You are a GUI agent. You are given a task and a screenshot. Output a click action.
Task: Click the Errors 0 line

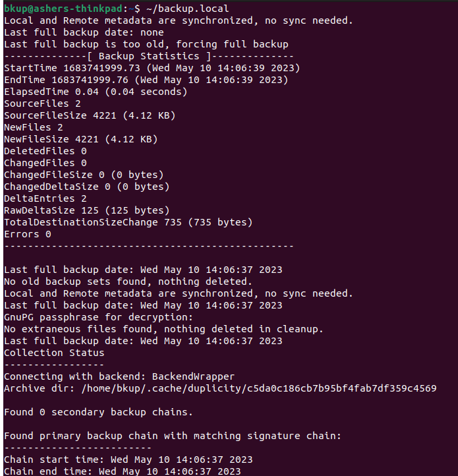pyautogui.click(x=27, y=234)
